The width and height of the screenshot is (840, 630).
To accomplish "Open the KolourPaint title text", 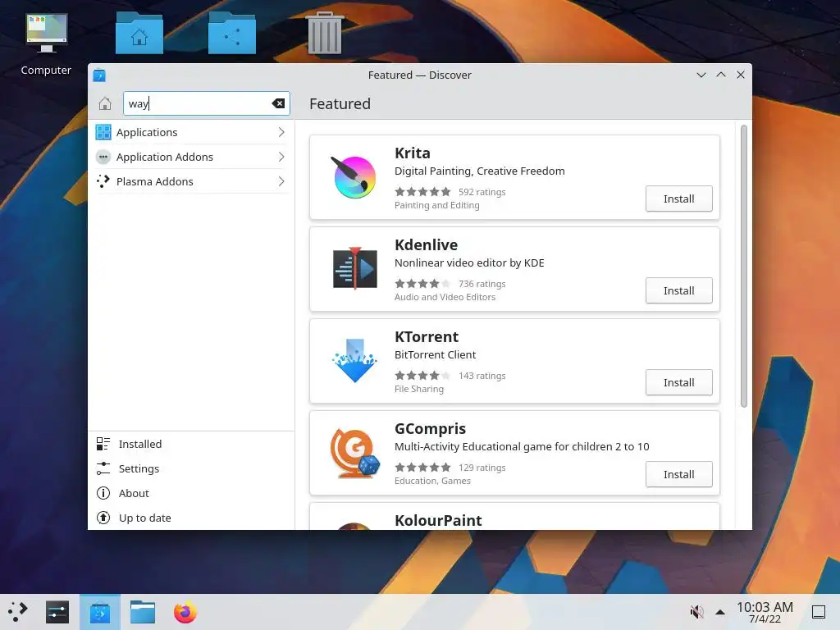I will coord(438,520).
